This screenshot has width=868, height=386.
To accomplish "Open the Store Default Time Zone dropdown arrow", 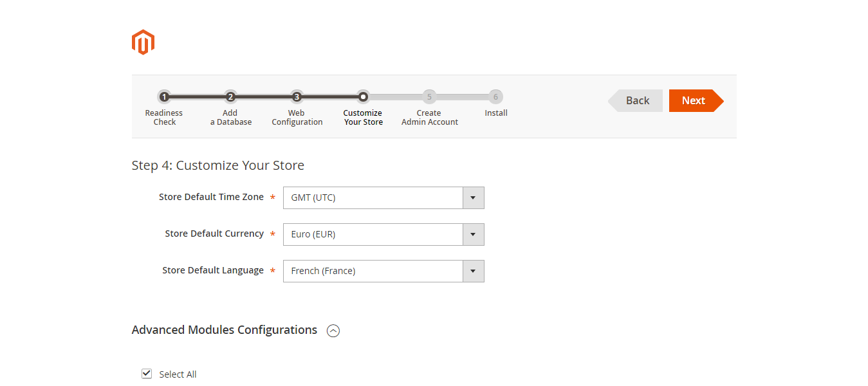I will pos(474,198).
